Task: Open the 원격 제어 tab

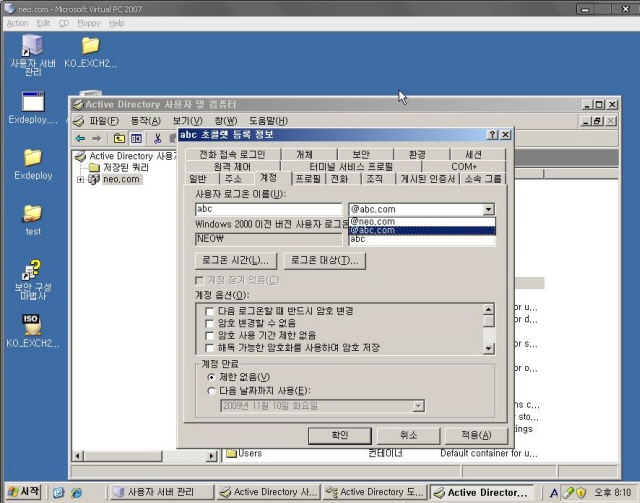Action: pyautogui.click(x=232, y=167)
